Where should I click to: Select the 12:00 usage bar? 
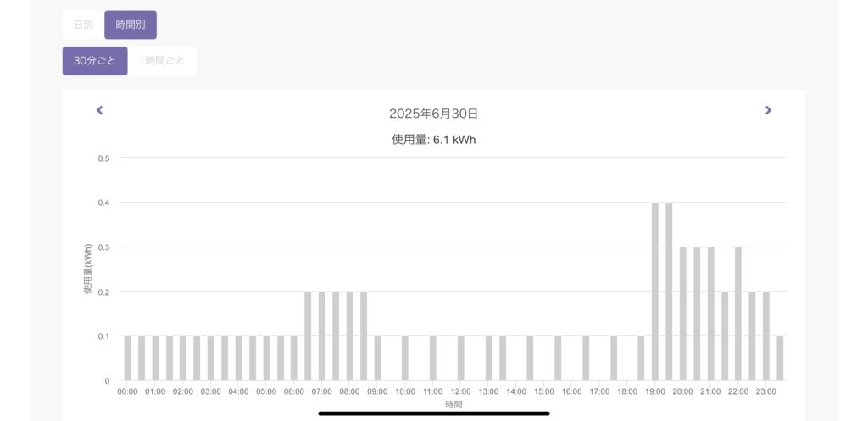click(x=460, y=358)
